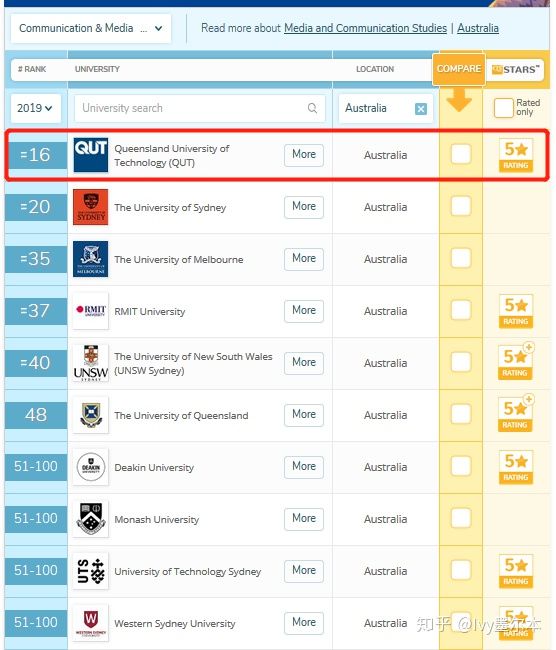Image resolution: width=556 pixels, height=650 pixels.
Task: Open Media and Communication Studies link
Action: coord(365,28)
